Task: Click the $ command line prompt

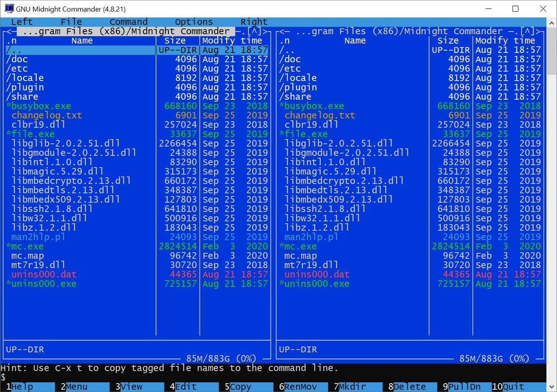Action: [3, 377]
